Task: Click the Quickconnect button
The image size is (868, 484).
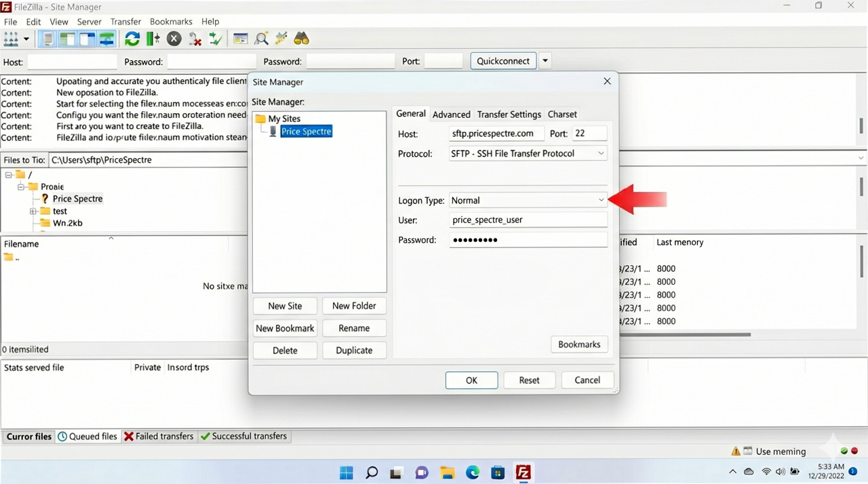Action: point(502,60)
